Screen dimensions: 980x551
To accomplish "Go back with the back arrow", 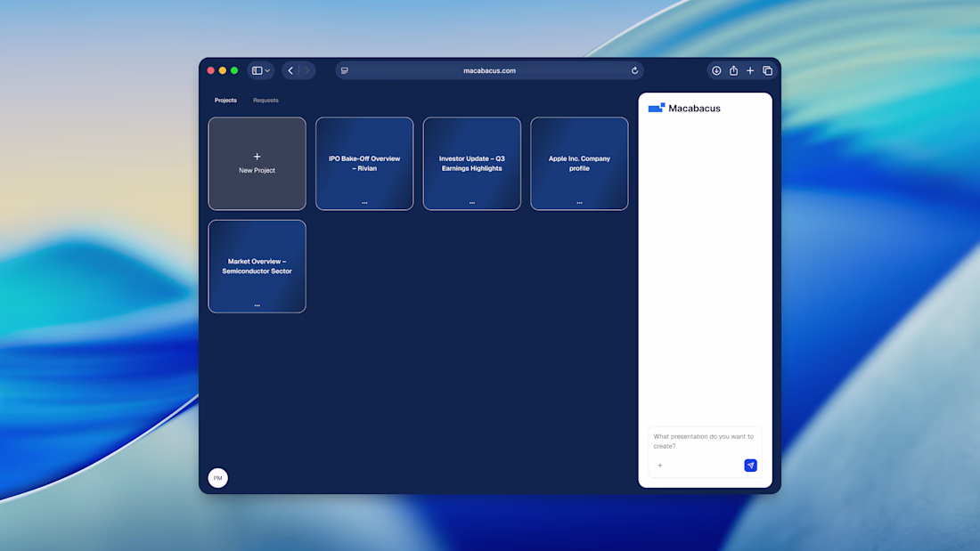I will click(x=290, y=70).
